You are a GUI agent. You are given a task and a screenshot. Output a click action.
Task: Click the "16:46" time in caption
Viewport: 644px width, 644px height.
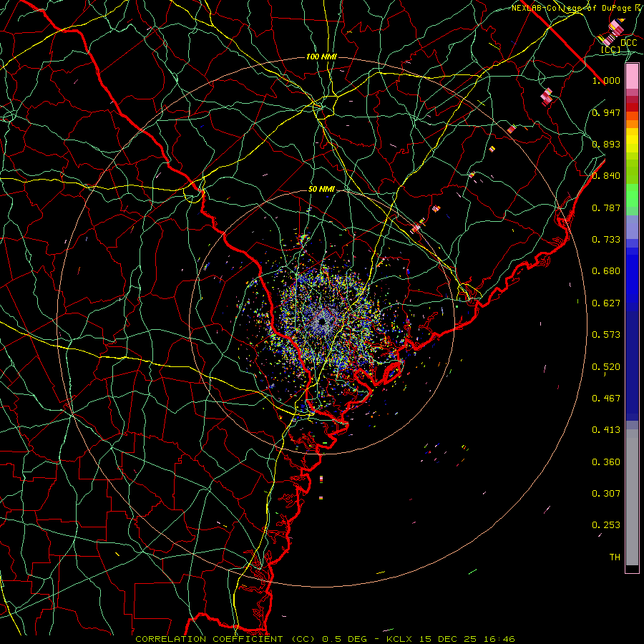pyautogui.click(x=499, y=639)
